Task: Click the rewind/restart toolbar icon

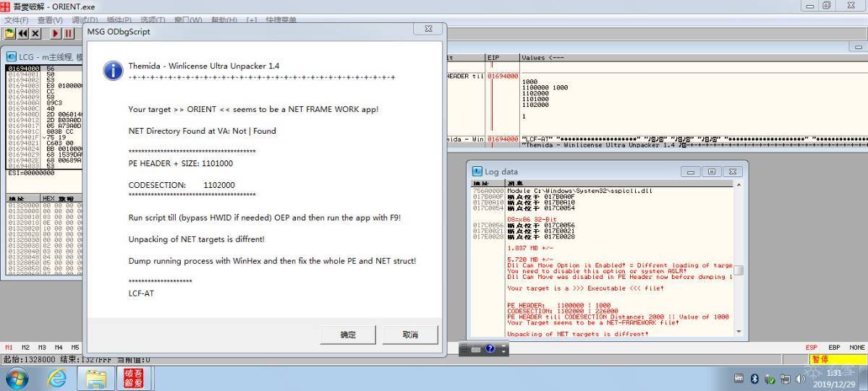Action: (x=22, y=33)
